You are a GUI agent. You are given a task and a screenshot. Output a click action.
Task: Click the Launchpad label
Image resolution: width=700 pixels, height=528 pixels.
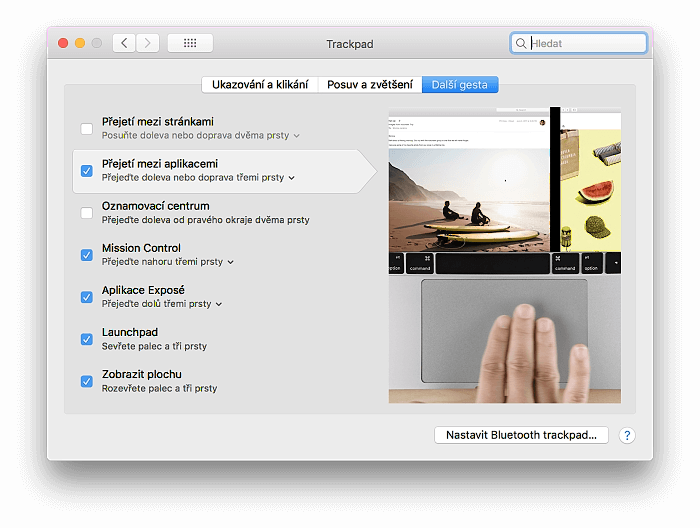130,332
